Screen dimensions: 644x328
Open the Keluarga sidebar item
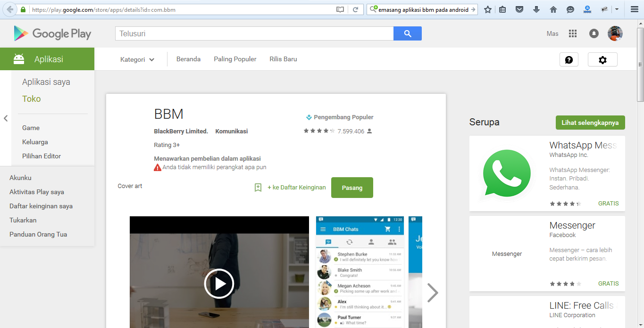click(35, 142)
